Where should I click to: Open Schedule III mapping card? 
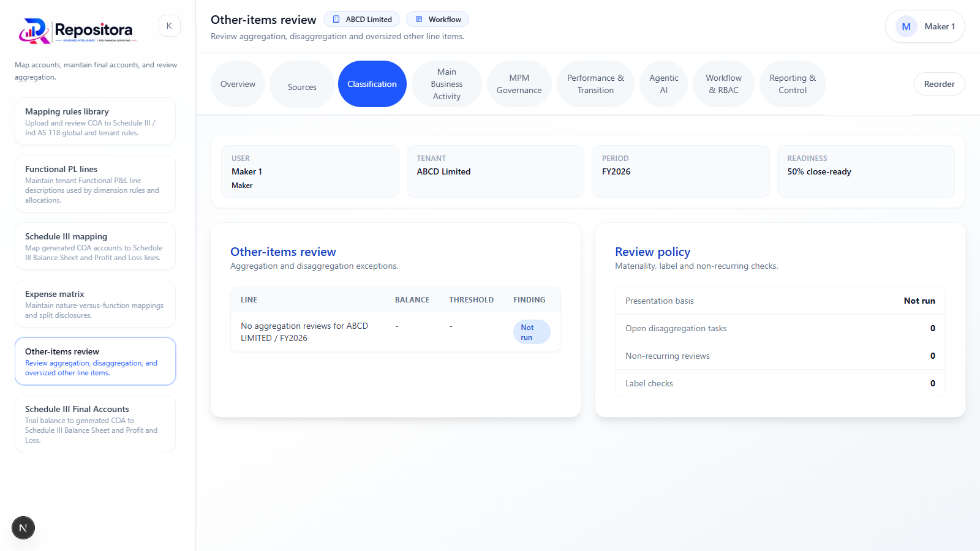[x=96, y=246]
